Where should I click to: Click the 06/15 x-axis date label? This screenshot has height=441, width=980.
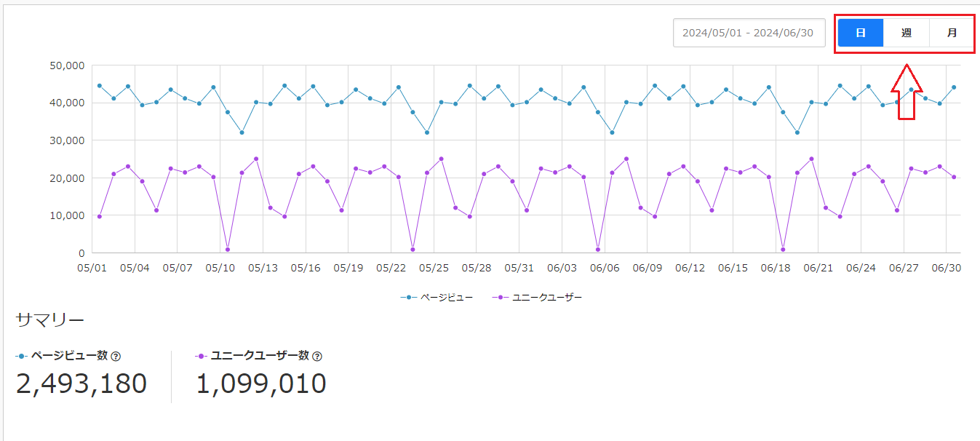coord(733,268)
